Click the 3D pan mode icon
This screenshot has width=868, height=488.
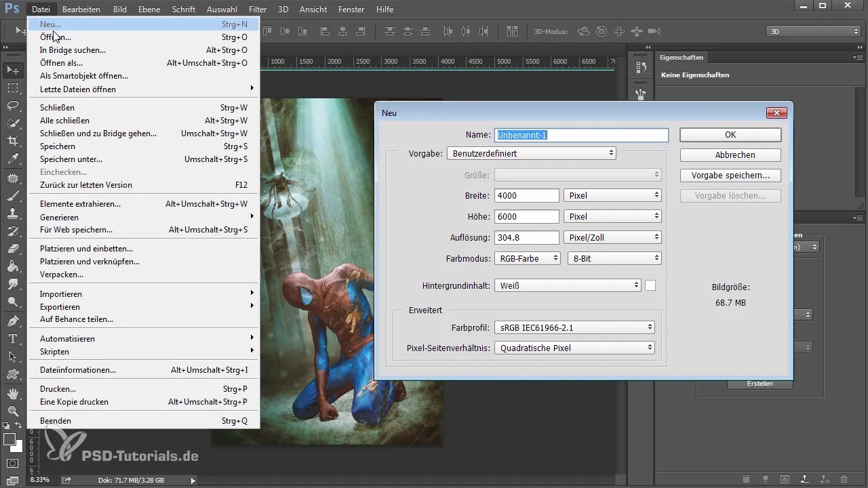click(618, 31)
